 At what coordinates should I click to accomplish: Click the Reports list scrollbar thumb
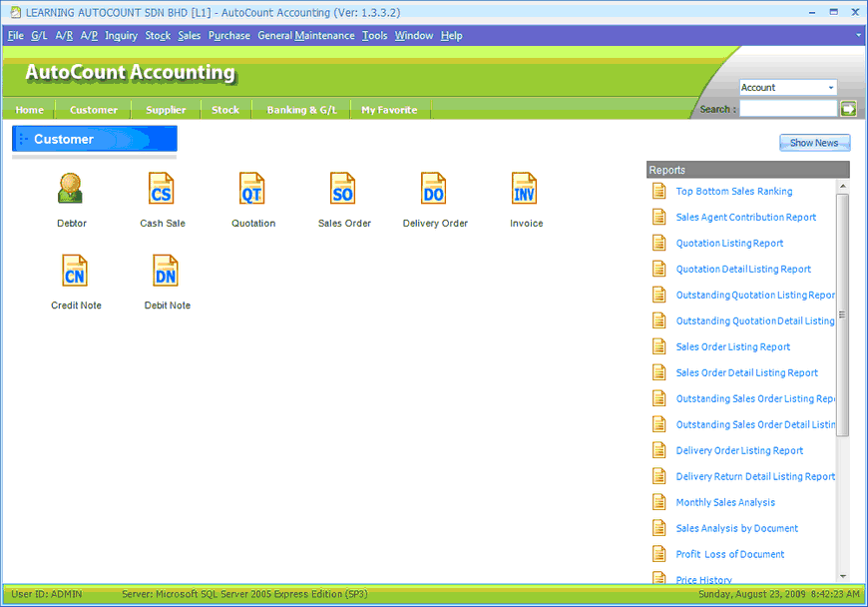click(x=842, y=315)
